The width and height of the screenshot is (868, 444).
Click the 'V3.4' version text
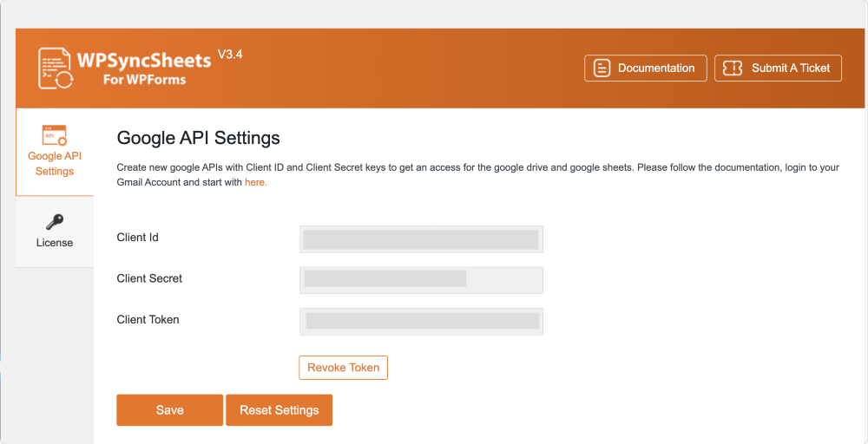(230, 54)
